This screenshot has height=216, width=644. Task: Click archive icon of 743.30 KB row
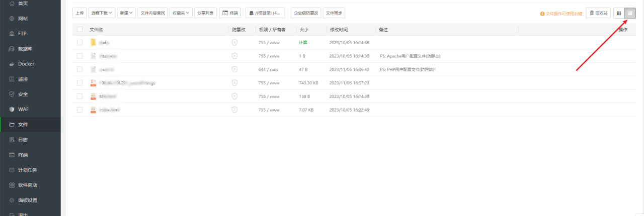pyautogui.click(x=93, y=82)
